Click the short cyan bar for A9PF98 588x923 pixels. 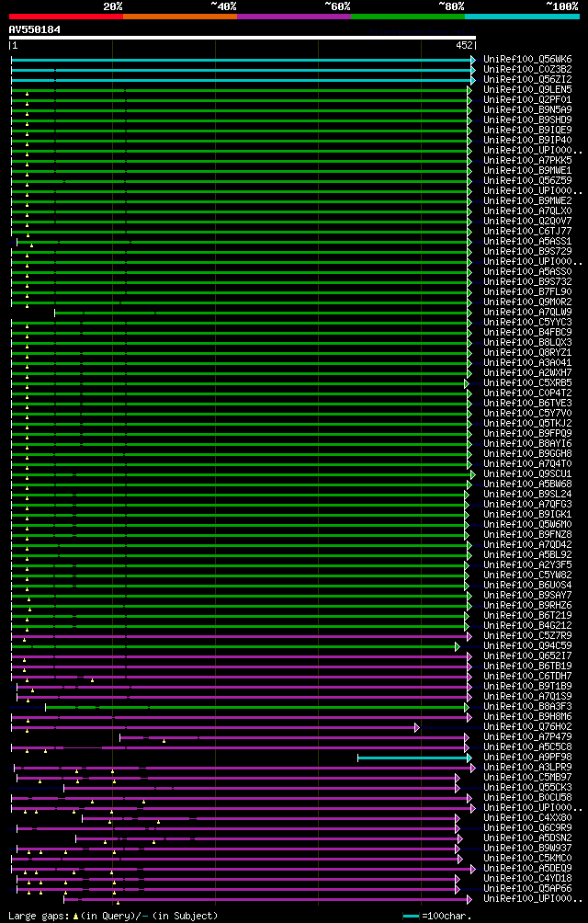[x=414, y=758]
